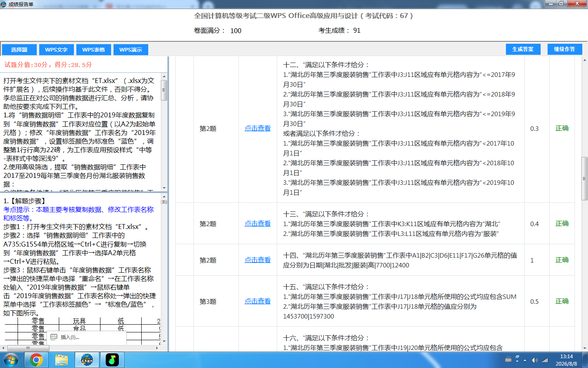
Task: Launch Google Chrome from the taskbar
Action: point(36,360)
